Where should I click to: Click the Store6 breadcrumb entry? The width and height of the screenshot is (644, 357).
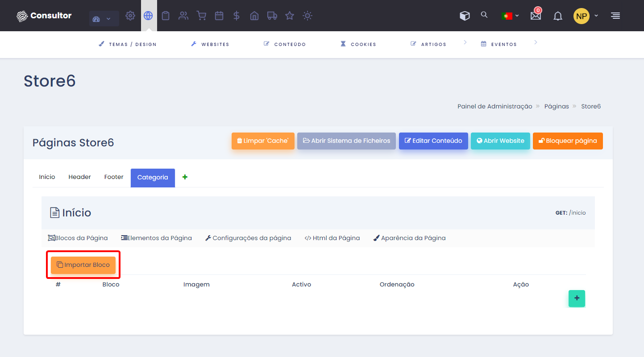(591, 106)
